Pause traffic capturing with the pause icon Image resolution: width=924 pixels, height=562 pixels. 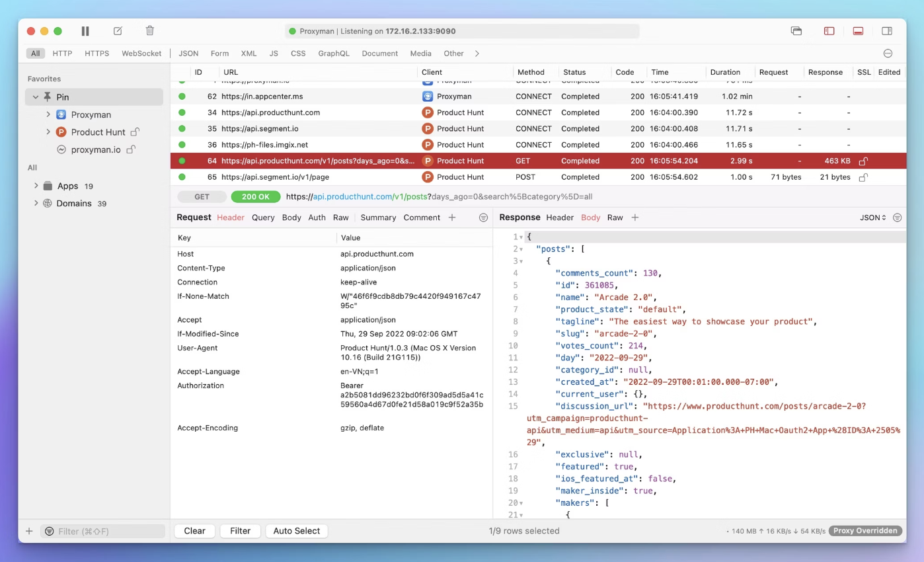point(85,30)
